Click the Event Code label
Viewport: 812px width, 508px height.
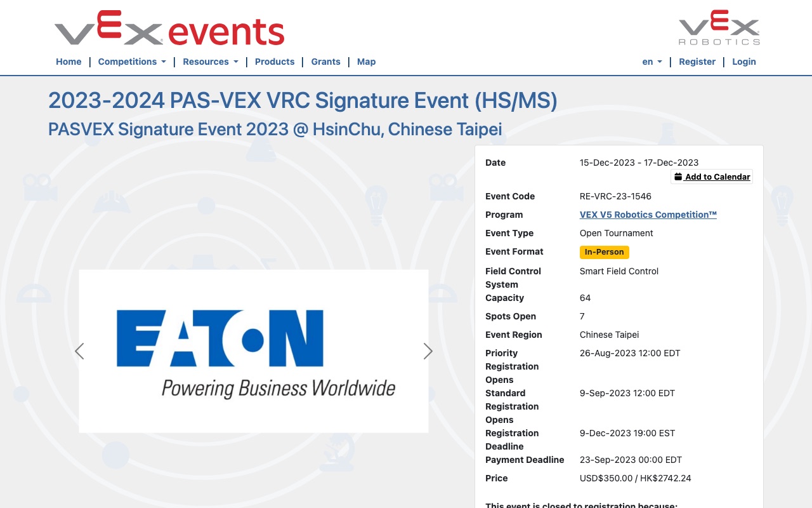coord(510,196)
